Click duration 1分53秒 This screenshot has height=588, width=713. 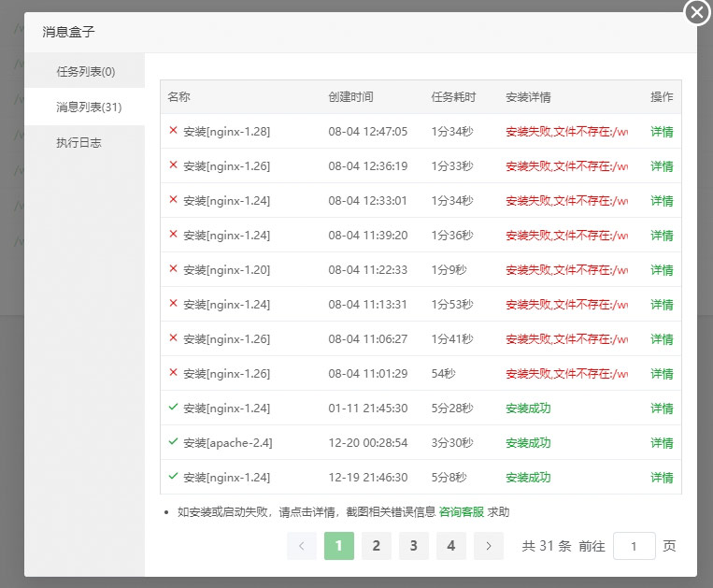(x=452, y=305)
